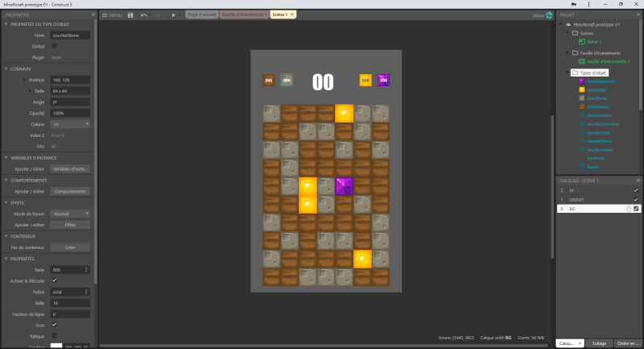Click the Couleur white color swatch
Image resolution: width=644 pixels, height=349 pixels.
pos(56,346)
